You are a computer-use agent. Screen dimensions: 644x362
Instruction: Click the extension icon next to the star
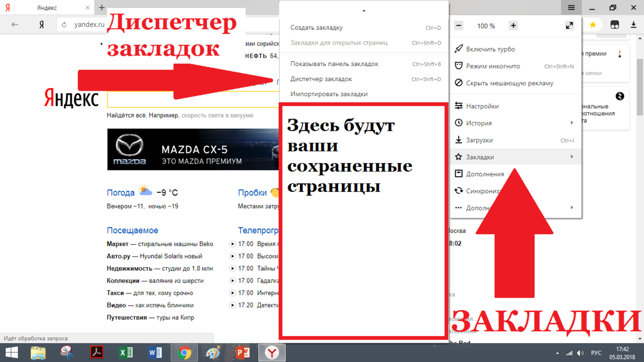click(615, 25)
